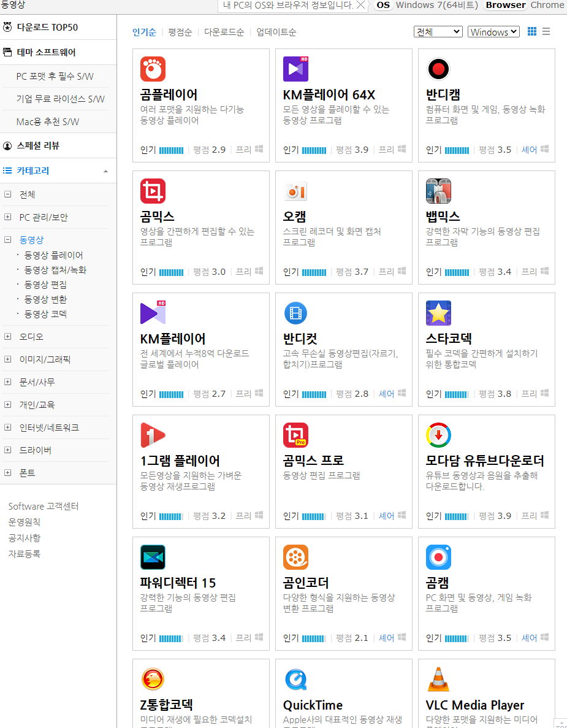
Task: Sort by 인기순 tab
Action: [x=144, y=32]
